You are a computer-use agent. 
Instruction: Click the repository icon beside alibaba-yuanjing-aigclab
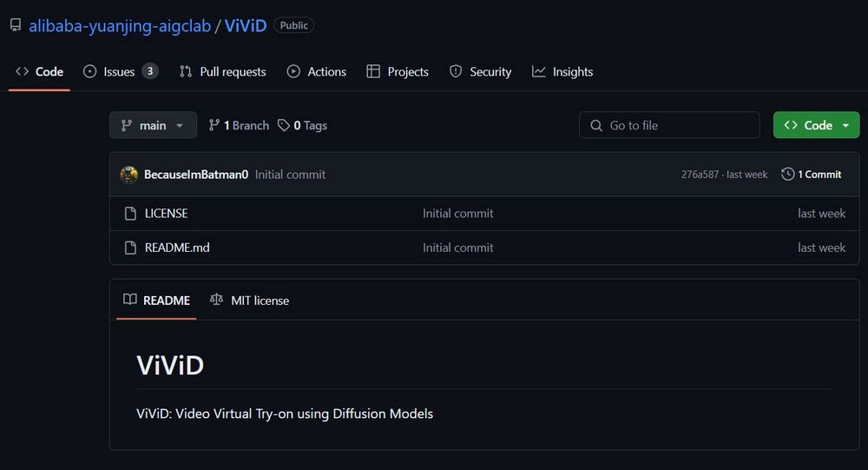pyautogui.click(x=16, y=25)
